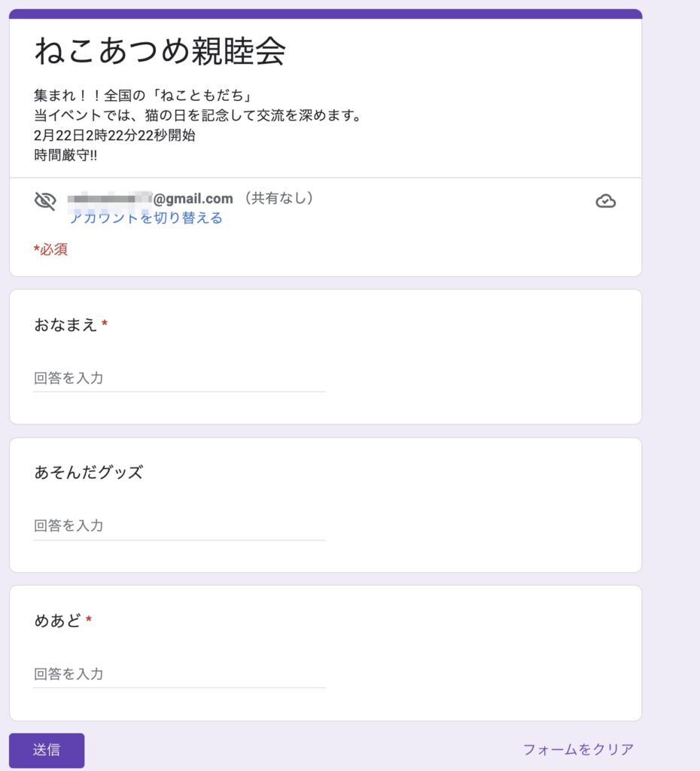Click the red *必須 notice

pyautogui.click(x=50, y=249)
